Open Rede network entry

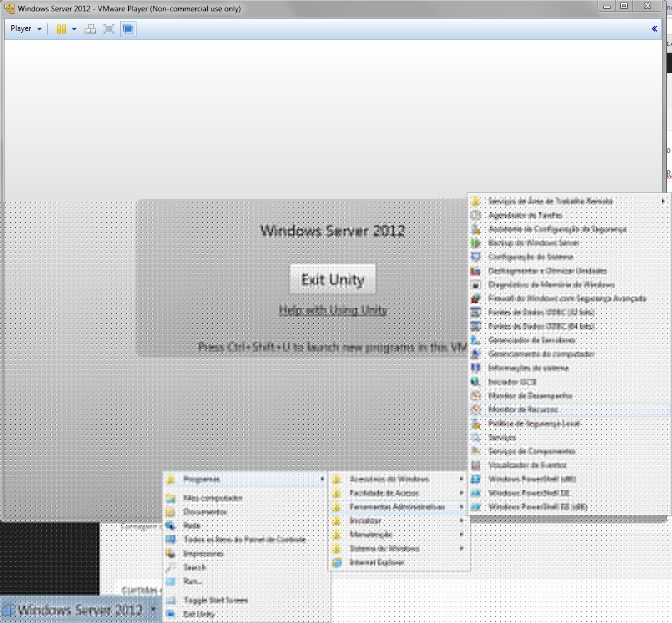coord(246,525)
